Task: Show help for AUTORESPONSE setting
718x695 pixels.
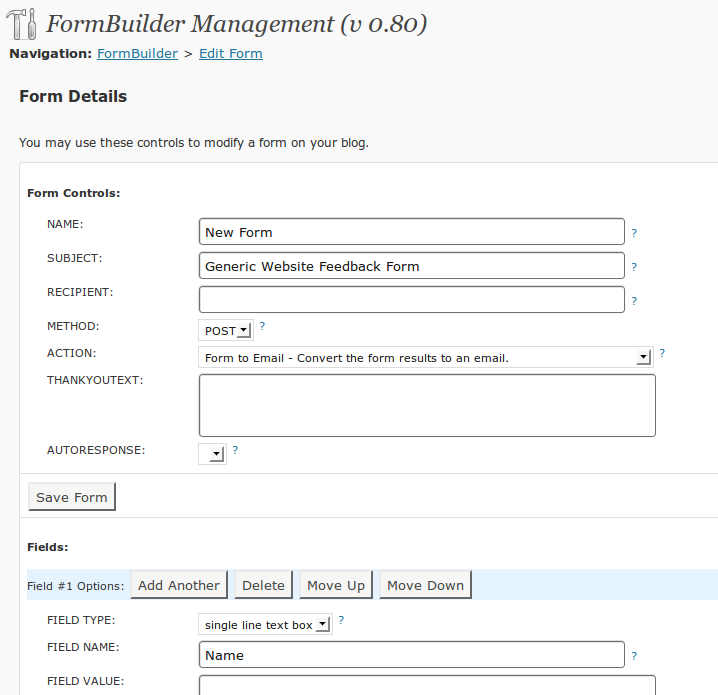Action: 235,450
